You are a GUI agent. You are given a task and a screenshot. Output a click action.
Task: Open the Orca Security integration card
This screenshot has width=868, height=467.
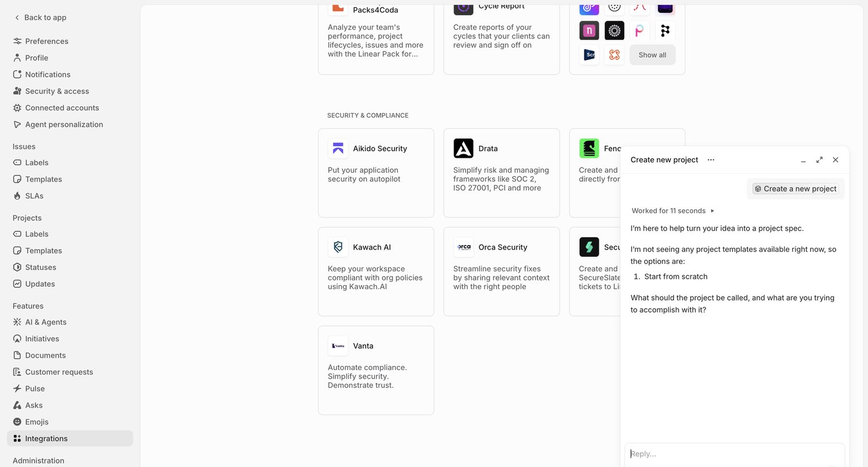(x=502, y=271)
